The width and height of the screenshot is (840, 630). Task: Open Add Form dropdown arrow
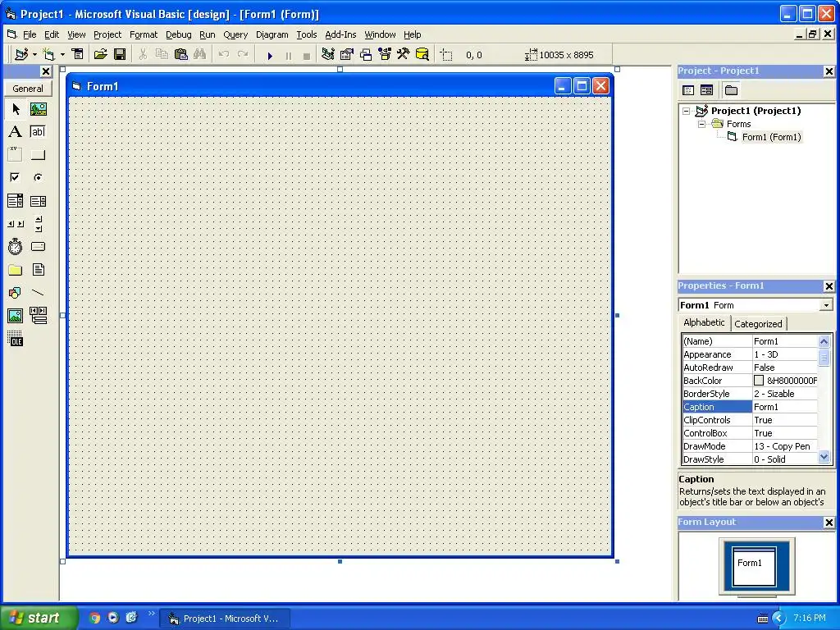click(x=62, y=55)
